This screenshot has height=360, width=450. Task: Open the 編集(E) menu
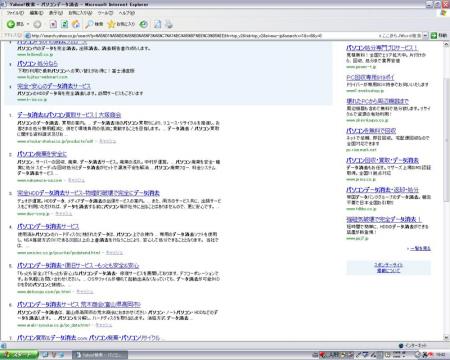36,13
